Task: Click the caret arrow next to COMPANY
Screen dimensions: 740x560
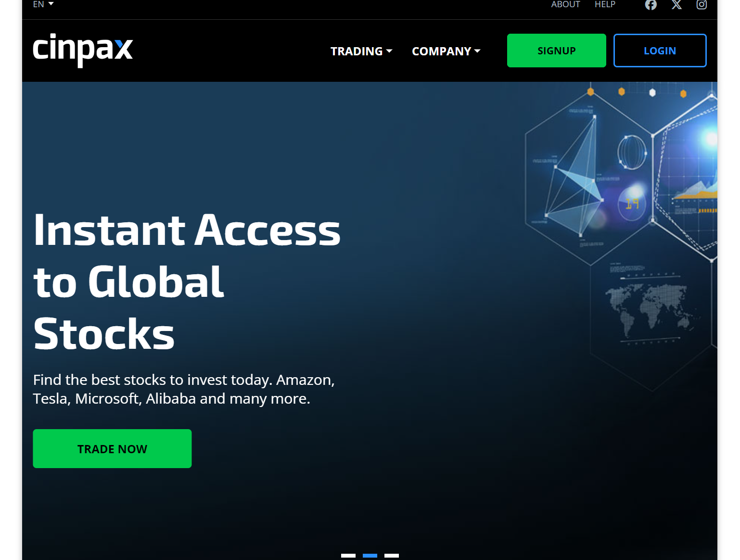Action: (477, 51)
